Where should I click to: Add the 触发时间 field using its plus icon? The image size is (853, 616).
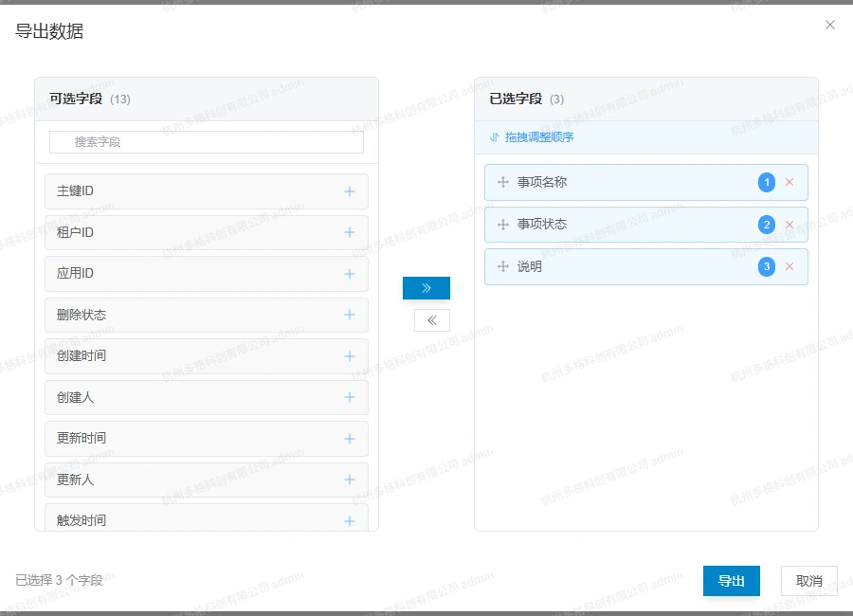(x=349, y=521)
